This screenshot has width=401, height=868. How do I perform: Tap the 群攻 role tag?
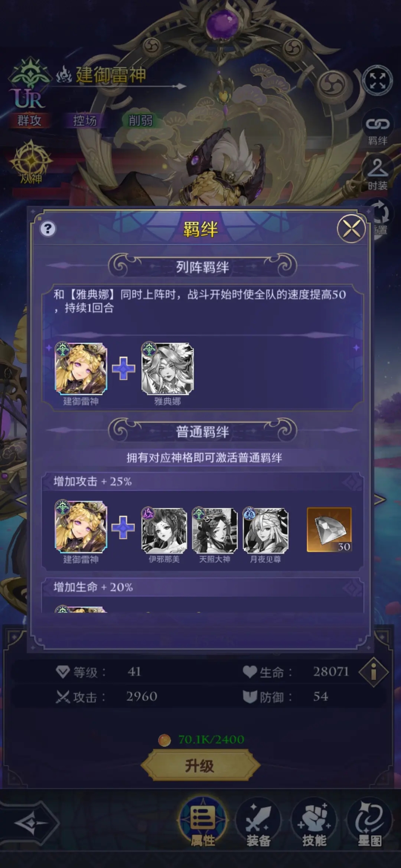[29, 121]
